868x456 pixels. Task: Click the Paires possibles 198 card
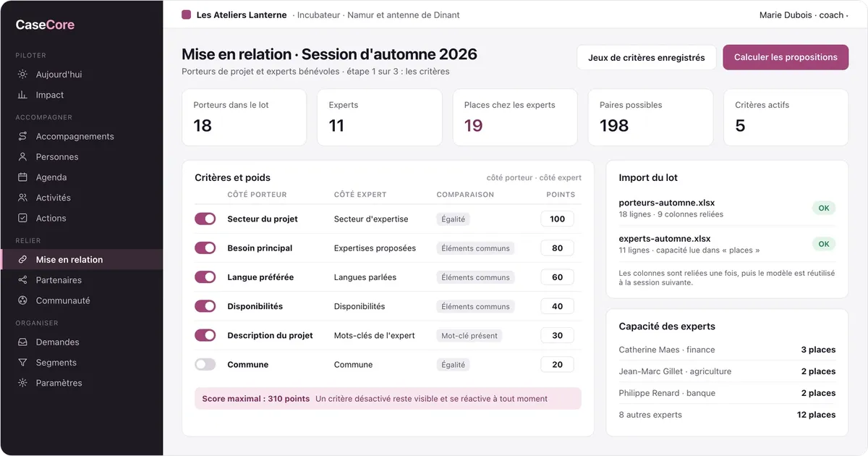650,117
